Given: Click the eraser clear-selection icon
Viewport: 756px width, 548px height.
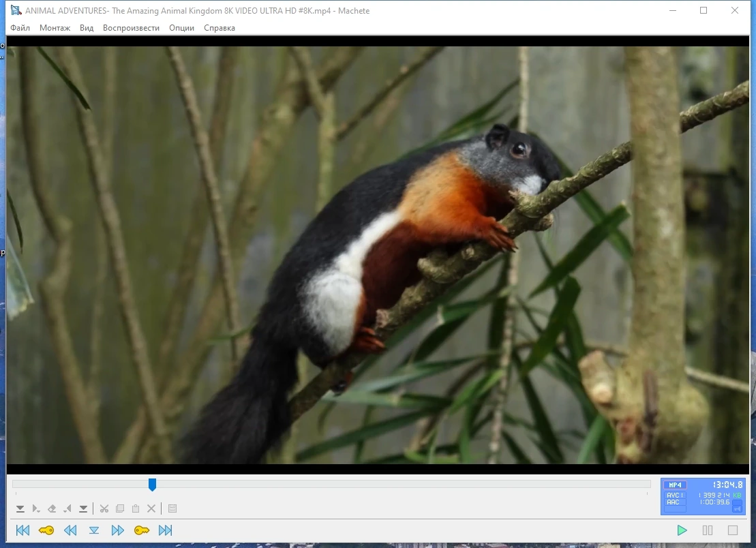Looking at the screenshot, I should (52, 508).
